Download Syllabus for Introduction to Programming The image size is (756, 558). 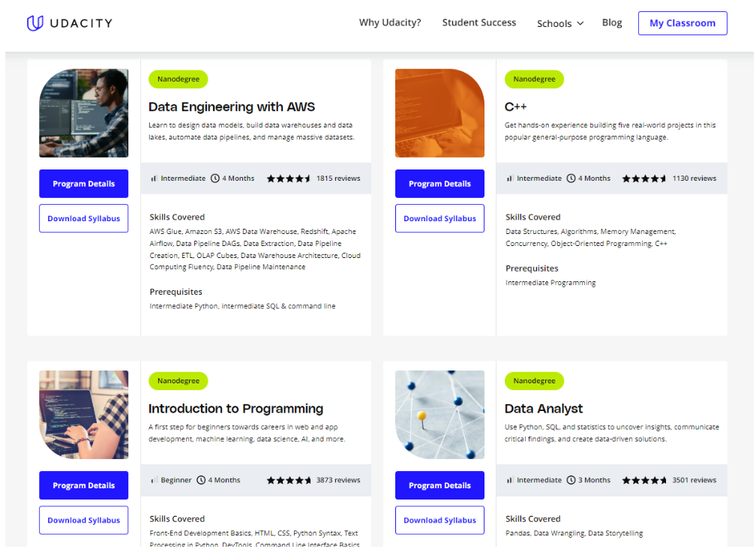(x=83, y=520)
